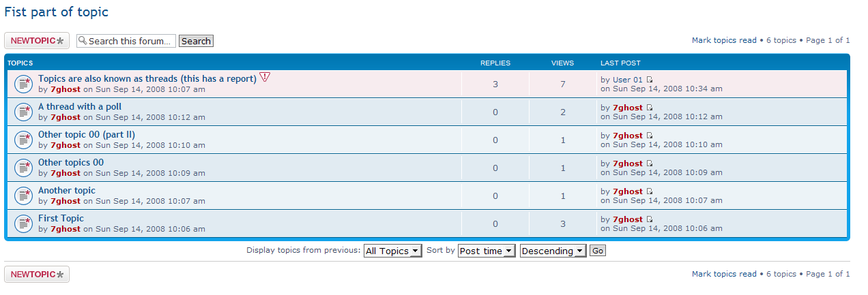
Task: Open User 01 profile in last post column
Action: [628, 80]
